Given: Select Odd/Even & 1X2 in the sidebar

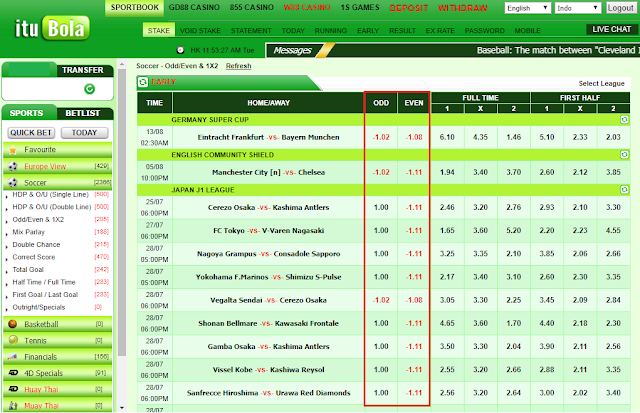Looking at the screenshot, I should click(x=38, y=220).
